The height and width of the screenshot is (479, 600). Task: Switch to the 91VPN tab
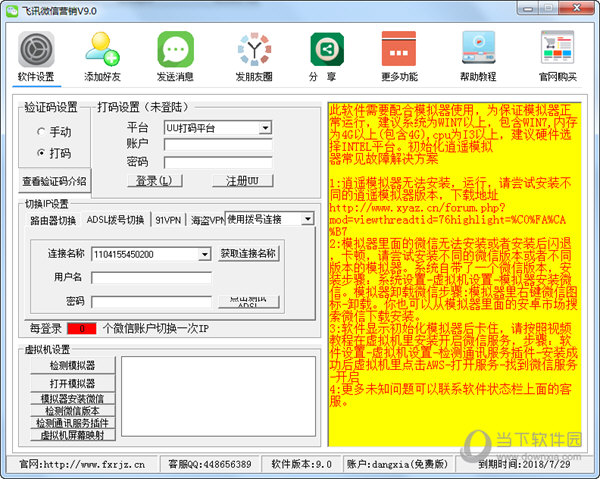coord(168,220)
